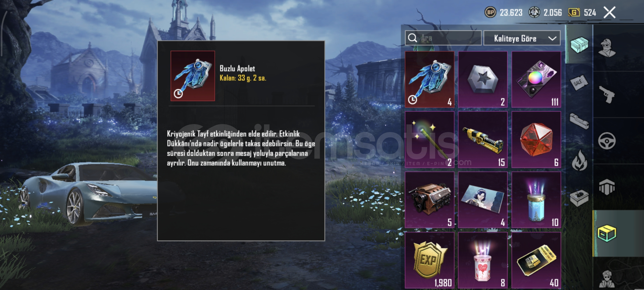The width and height of the screenshot is (644, 290).
Task: Click the Ara search field
Action: point(443,38)
